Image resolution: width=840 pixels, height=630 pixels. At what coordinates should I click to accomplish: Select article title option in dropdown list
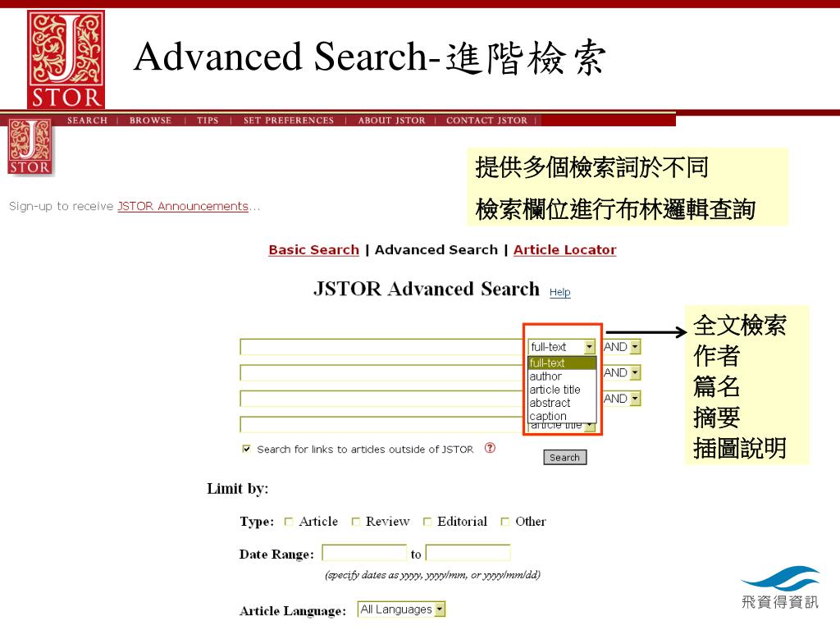click(x=562, y=390)
